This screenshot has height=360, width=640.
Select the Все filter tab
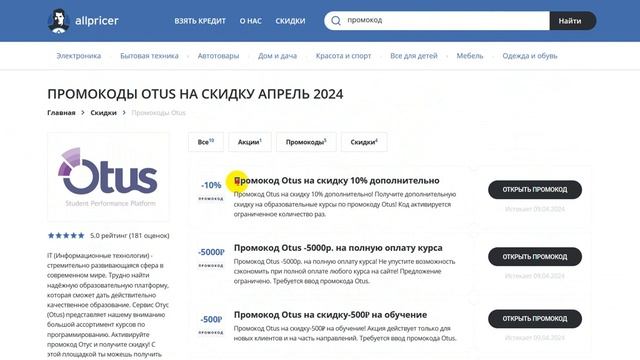[x=206, y=142]
